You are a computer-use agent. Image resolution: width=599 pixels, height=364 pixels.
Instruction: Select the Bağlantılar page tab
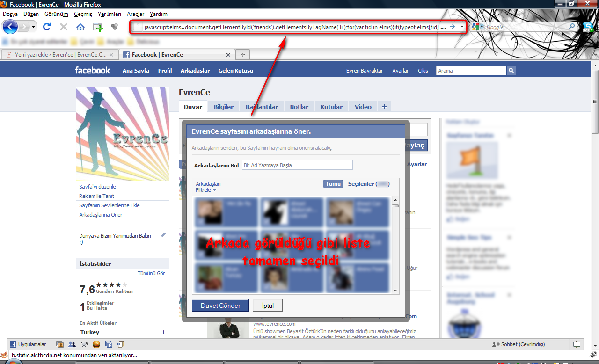tap(262, 107)
